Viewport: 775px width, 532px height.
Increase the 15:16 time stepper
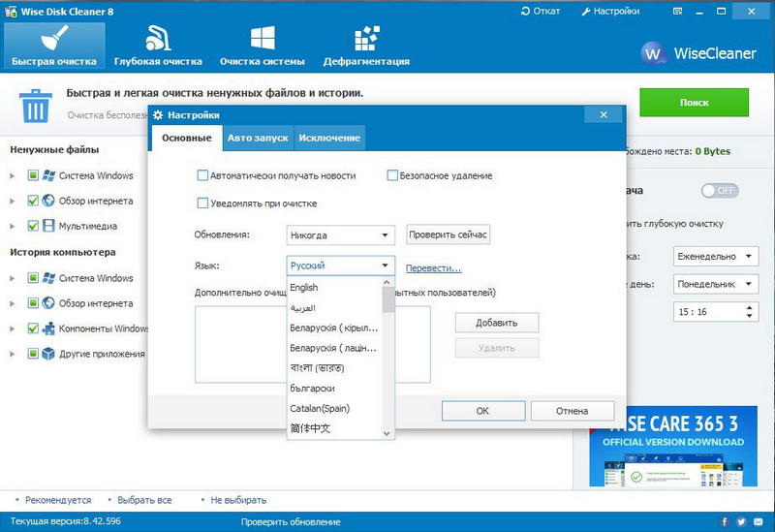[750, 307]
